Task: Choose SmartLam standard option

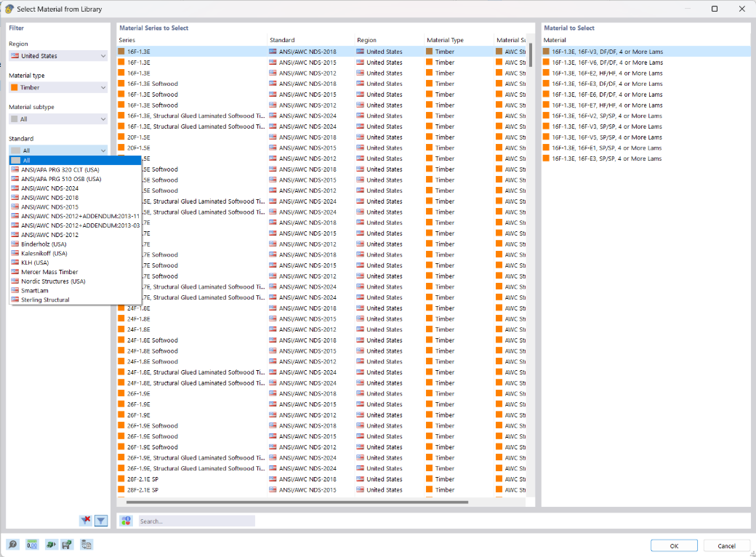Action: [x=76, y=290]
